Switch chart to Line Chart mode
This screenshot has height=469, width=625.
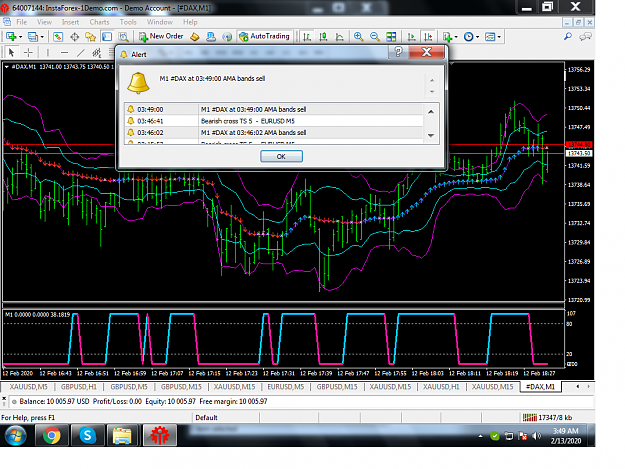[340, 37]
